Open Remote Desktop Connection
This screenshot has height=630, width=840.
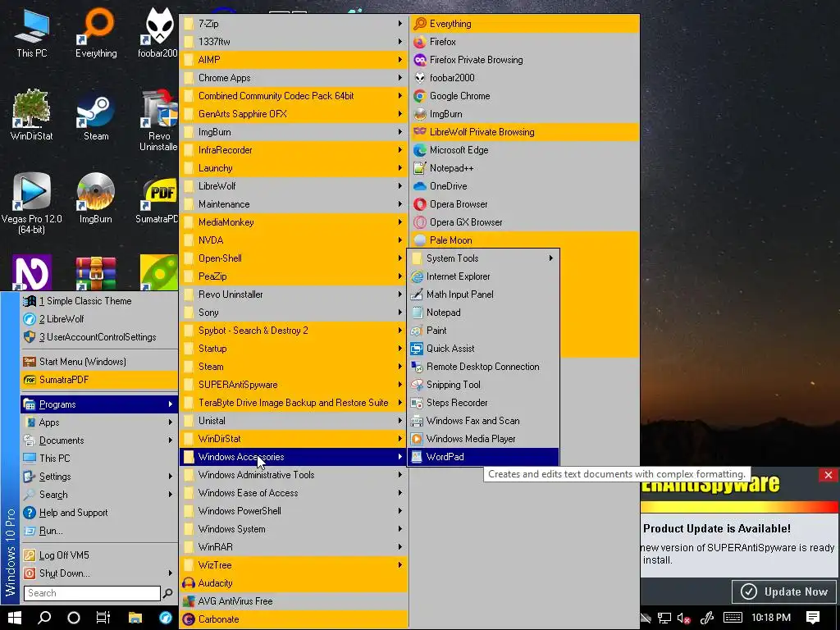coord(482,367)
